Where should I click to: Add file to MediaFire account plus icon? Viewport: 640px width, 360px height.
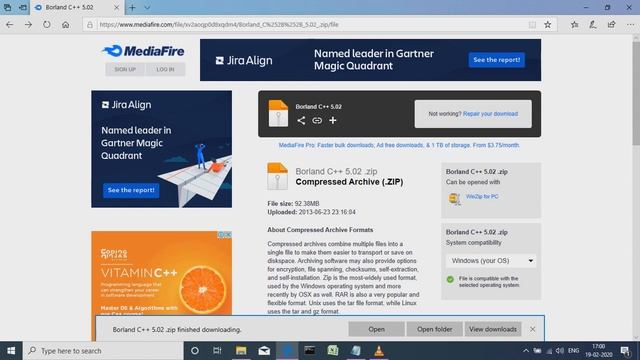pyautogui.click(x=333, y=120)
